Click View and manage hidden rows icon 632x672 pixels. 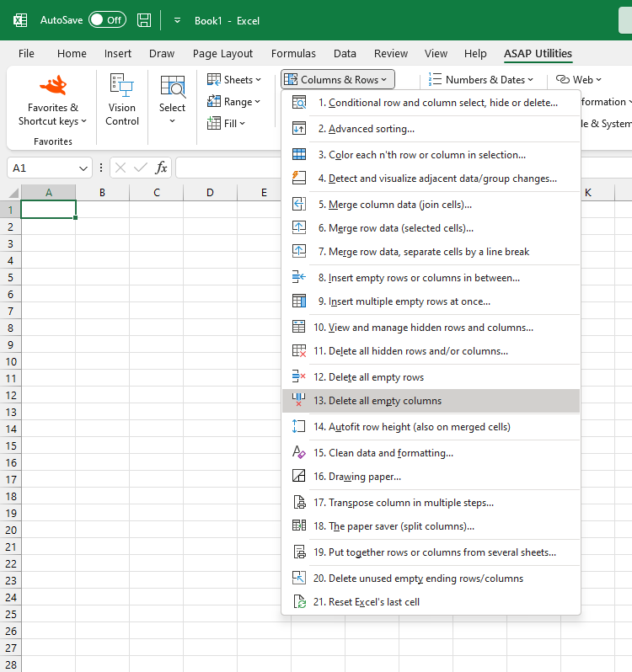click(299, 327)
